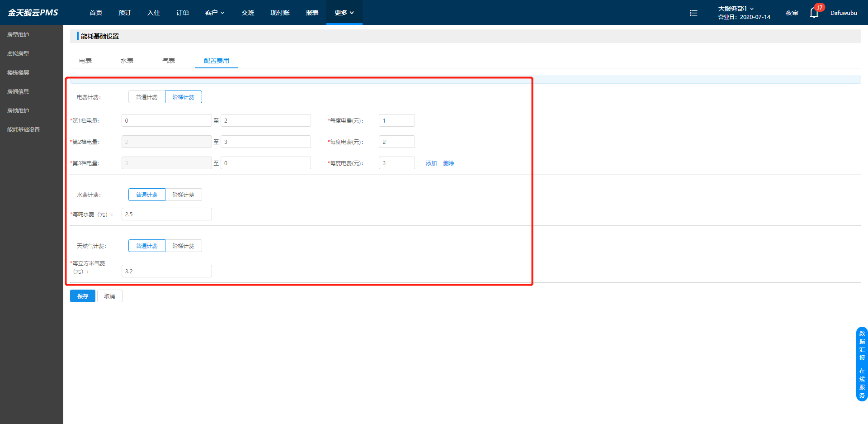Select 能耗基础设置 in the sidebar
This screenshot has height=424, width=868.
tap(24, 130)
